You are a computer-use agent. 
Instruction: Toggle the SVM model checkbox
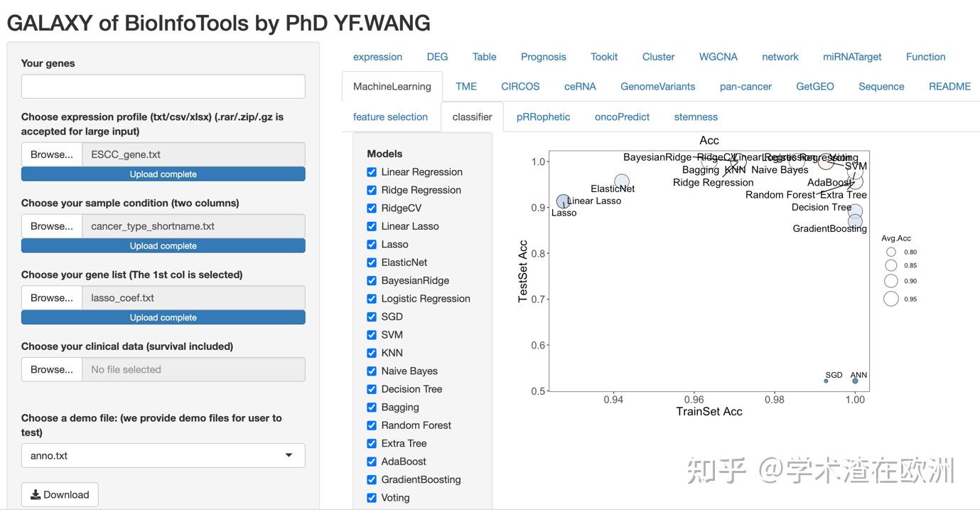pyautogui.click(x=372, y=334)
